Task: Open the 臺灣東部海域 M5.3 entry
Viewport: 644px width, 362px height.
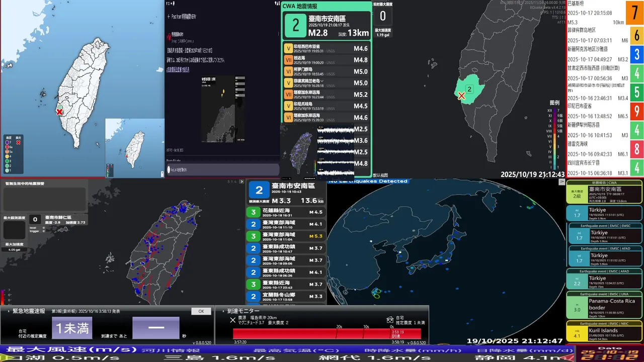Action: pos(286,236)
